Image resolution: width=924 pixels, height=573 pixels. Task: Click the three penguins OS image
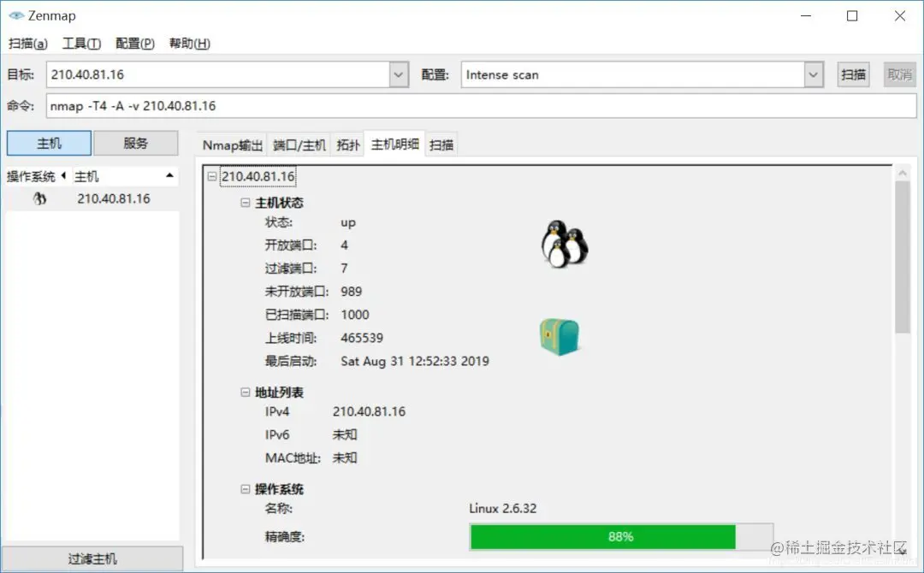(x=564, y=244)
